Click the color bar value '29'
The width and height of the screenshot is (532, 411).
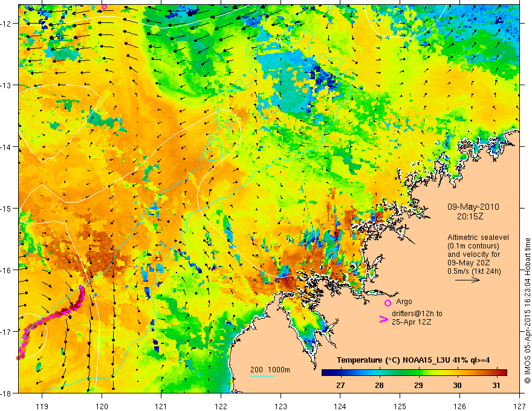tap(418, 385)
